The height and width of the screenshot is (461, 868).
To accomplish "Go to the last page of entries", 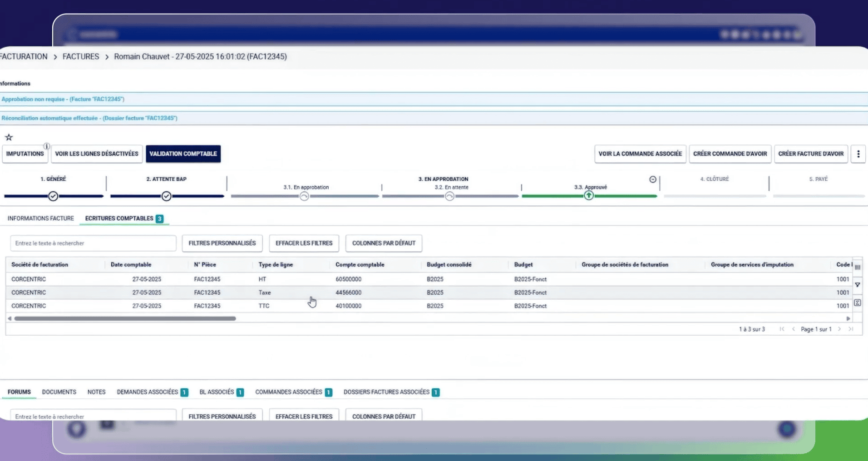I will (851, 329).
